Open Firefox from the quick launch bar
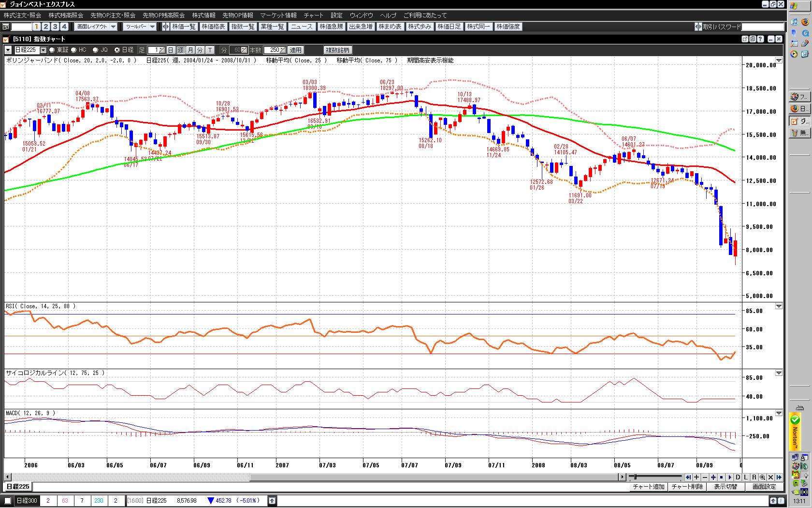Image resolution: width=812 pixels, height=508 pixels. (805, 22)
